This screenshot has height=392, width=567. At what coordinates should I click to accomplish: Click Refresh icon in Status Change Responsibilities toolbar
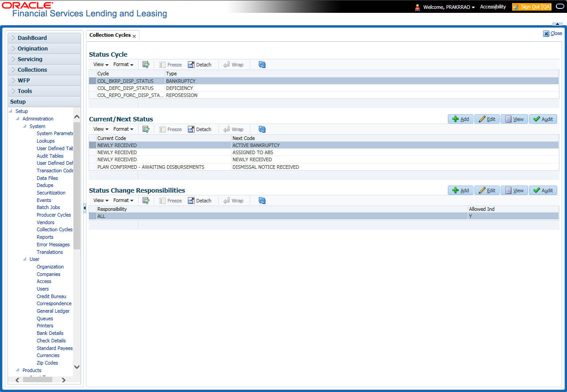[262, 201]
